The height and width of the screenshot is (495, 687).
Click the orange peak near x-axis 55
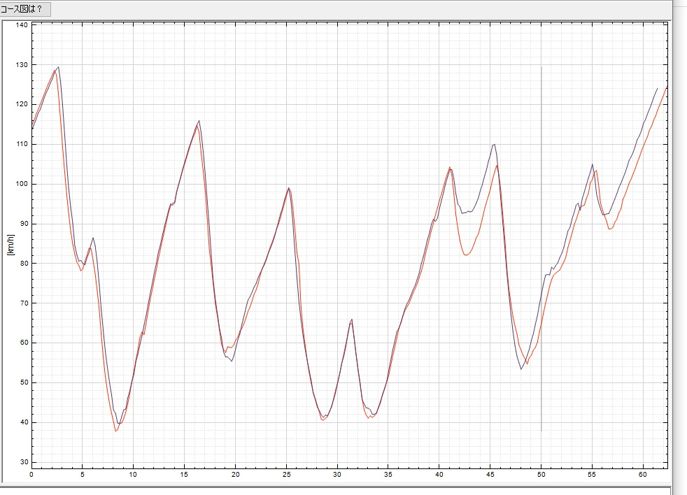[596, 171]
